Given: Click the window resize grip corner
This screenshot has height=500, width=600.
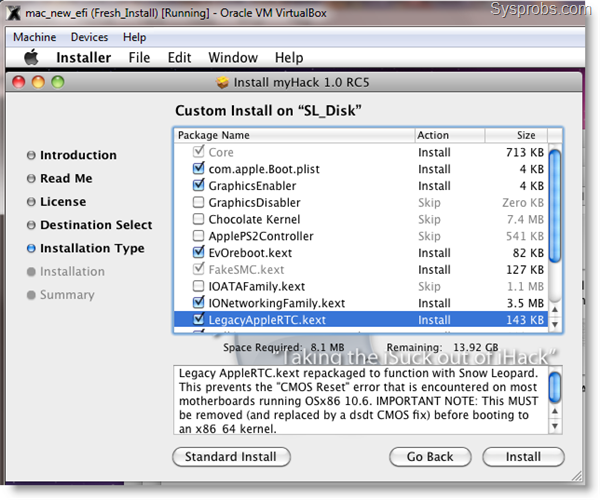Looking at the screenshot, I should click(x=577, y=476).
